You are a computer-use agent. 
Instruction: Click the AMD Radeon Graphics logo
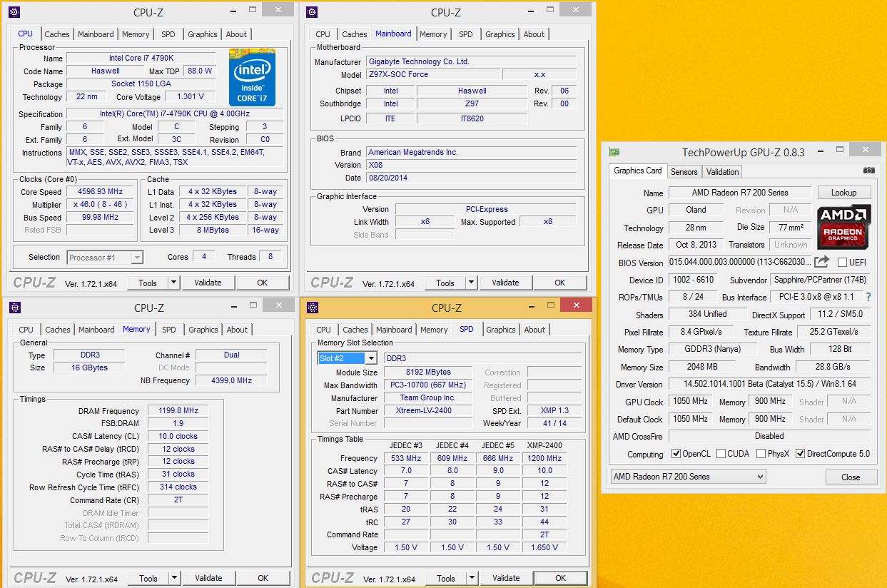click(844, 227)
